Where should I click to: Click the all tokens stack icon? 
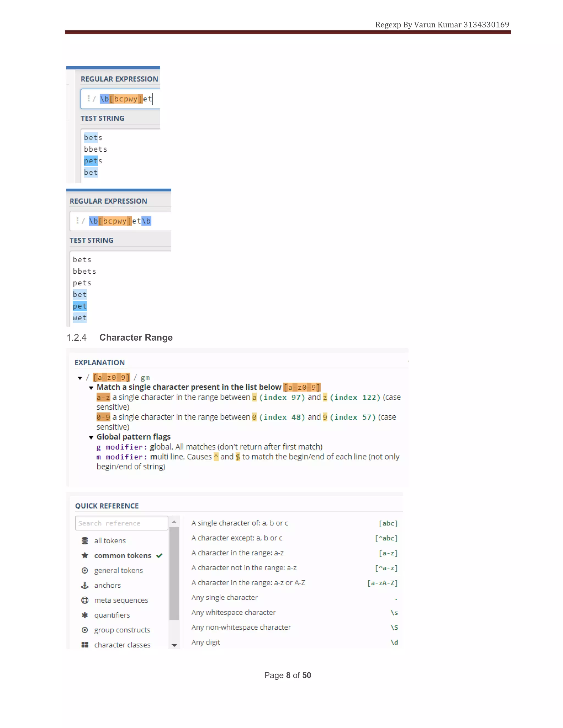click(x=85, y=541)
